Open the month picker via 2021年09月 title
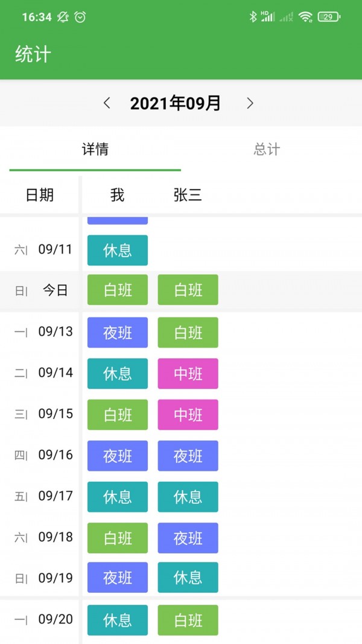Screen dimensions: 362x644 176,103
